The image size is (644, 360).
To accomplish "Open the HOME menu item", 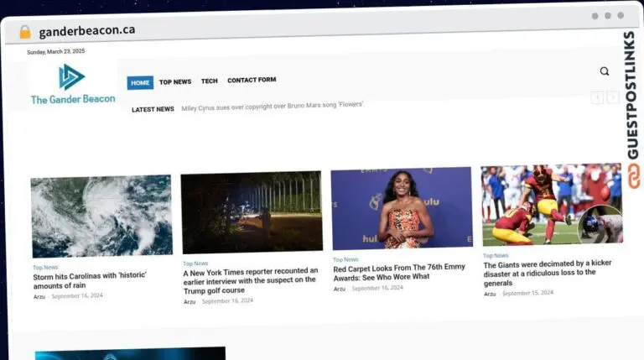I will (x=140, y=82).
